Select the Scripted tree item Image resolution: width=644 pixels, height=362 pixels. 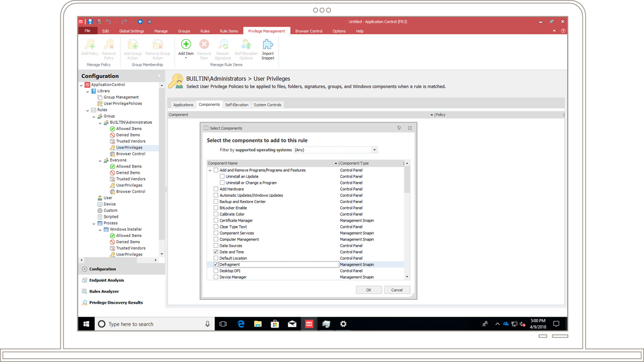click(x=111, y=217)
